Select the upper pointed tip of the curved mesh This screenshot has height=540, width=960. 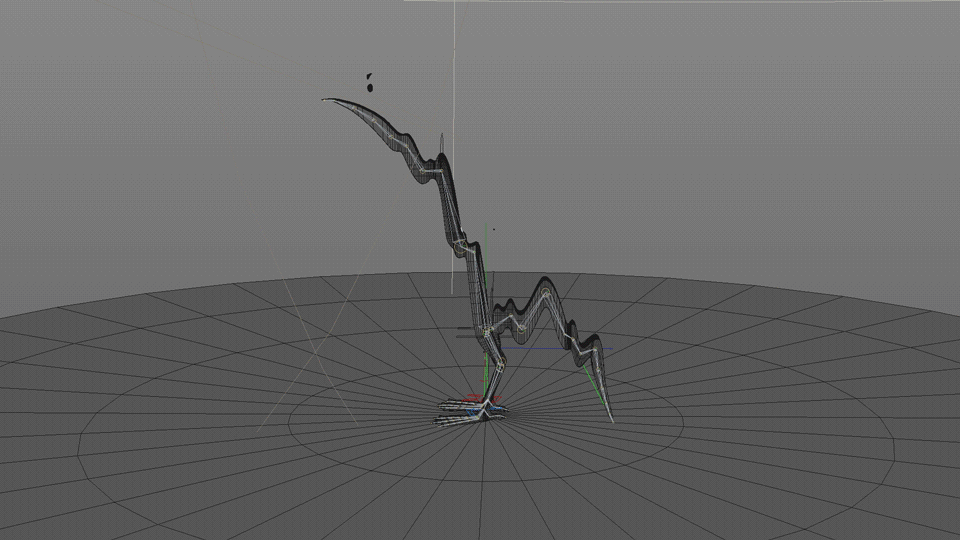coord(325,100)
